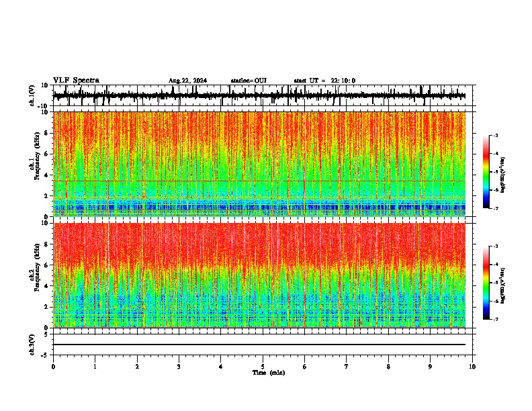This screenshot has height=411, width=532.
Task: Click time axis tick label "6"
Action: coord(305,367)
